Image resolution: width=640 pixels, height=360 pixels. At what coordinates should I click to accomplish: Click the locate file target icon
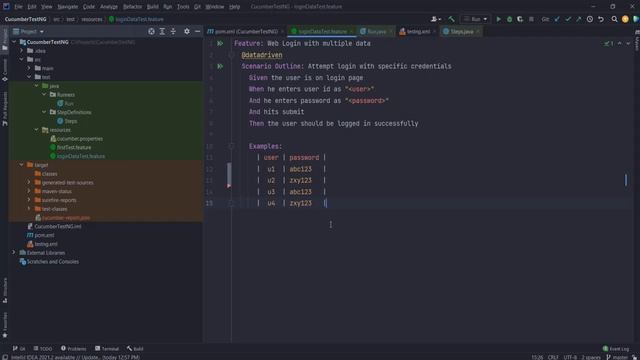pos(151,31)
